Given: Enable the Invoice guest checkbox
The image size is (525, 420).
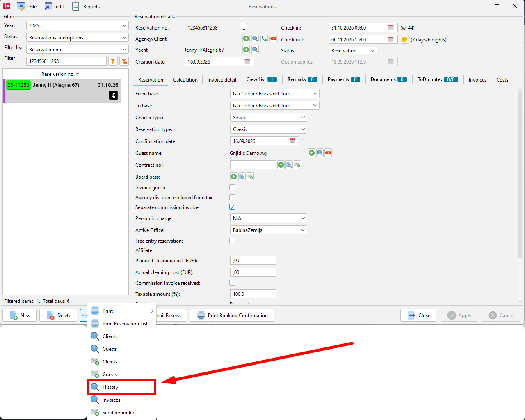Looking at the screenshot, I should point(232,187).
